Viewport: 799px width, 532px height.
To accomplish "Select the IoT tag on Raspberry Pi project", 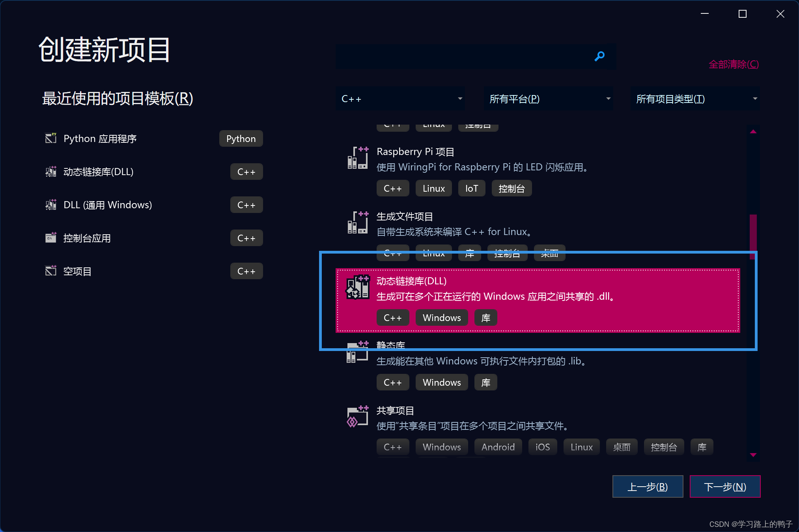I will (471, 188).
